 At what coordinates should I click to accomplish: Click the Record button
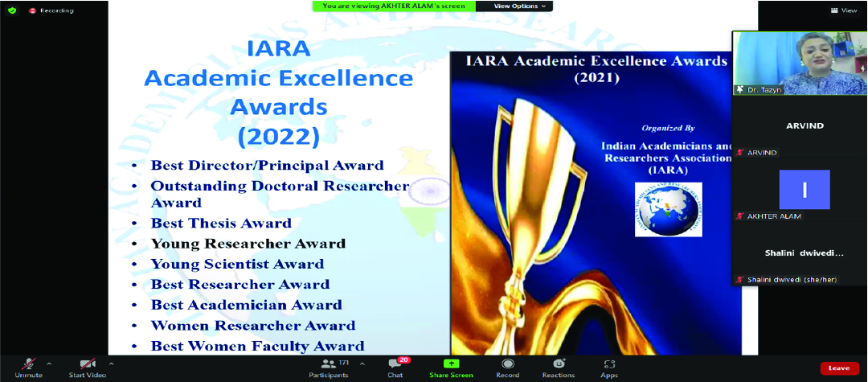(507, 368)
